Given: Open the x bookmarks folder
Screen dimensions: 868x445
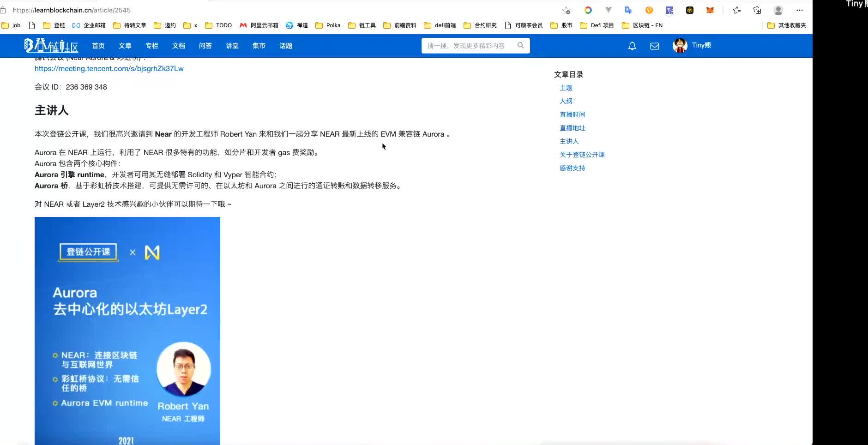Looking at the screenshot, I should (190, 25).
